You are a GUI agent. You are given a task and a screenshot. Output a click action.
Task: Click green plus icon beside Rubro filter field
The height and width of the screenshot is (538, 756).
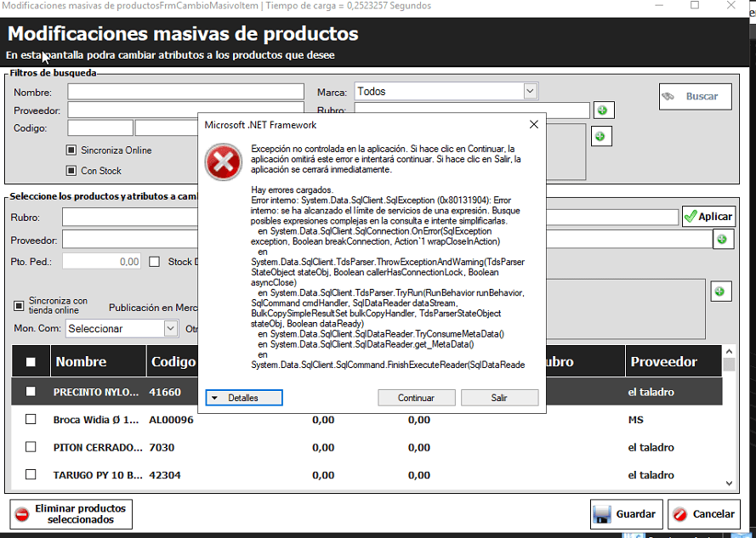603,110
